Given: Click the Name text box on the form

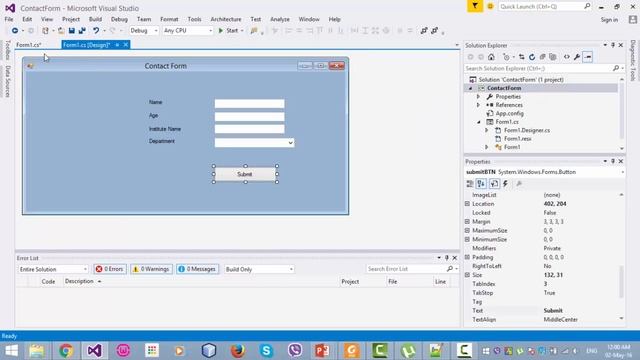Looking at the screenshot, I should coord(249,104).
